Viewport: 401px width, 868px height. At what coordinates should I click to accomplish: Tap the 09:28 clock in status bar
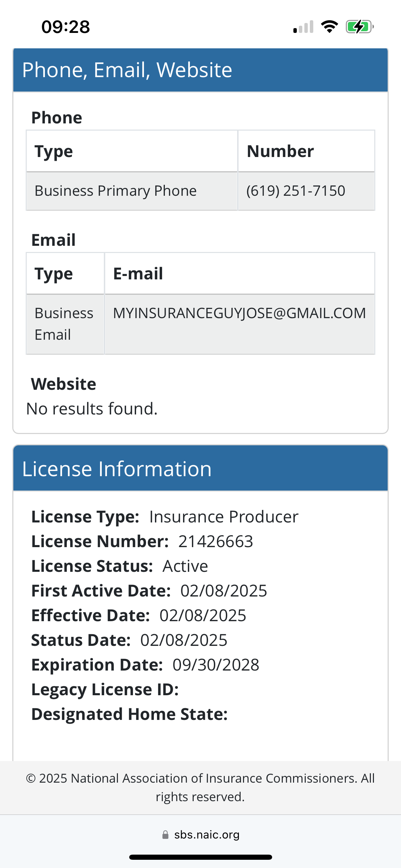click(x=65, y=27)
